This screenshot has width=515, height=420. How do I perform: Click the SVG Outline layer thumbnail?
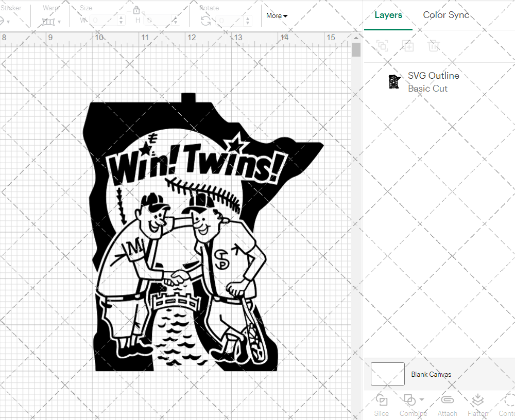pos(394,82)
